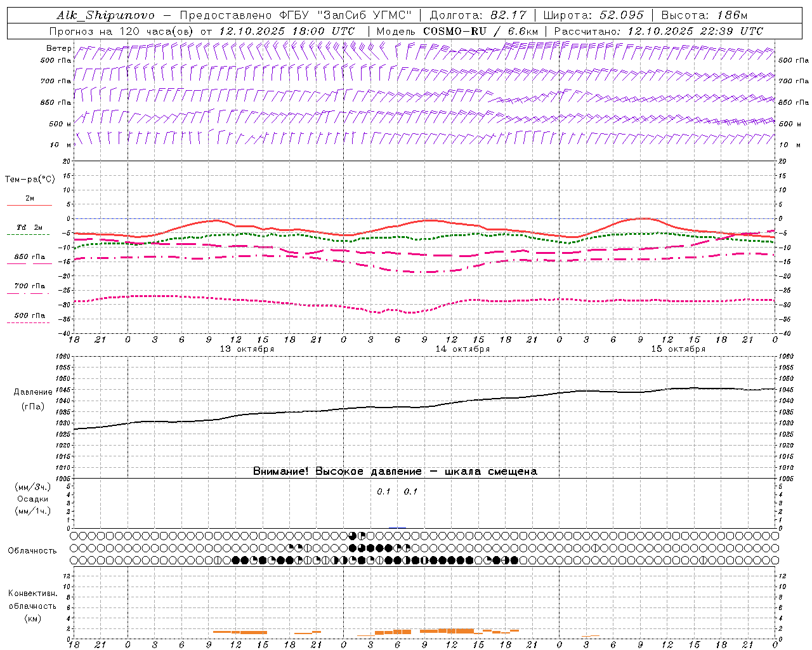Select the 'Предоставлено ФГБУ "ЗапСиб УГМС"' text
The height and width of the screenshot is (650, 812).
click(x=296, y=15)
